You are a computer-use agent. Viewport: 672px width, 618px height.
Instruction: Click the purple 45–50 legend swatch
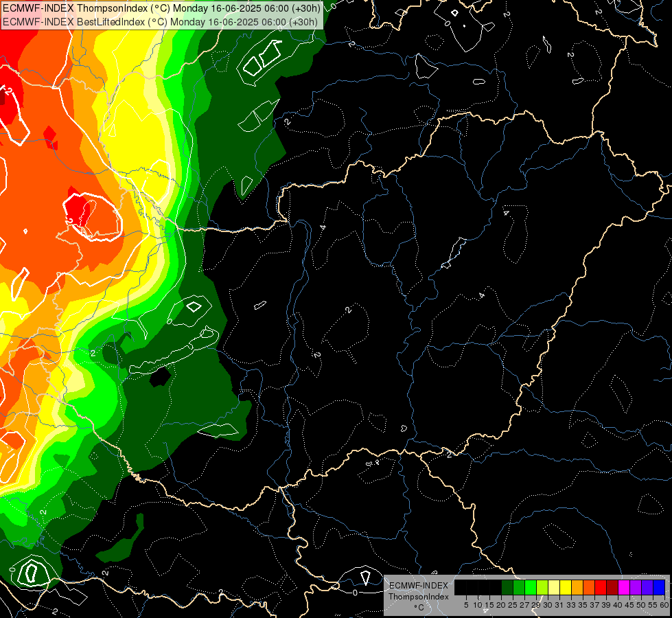point(636,587)
